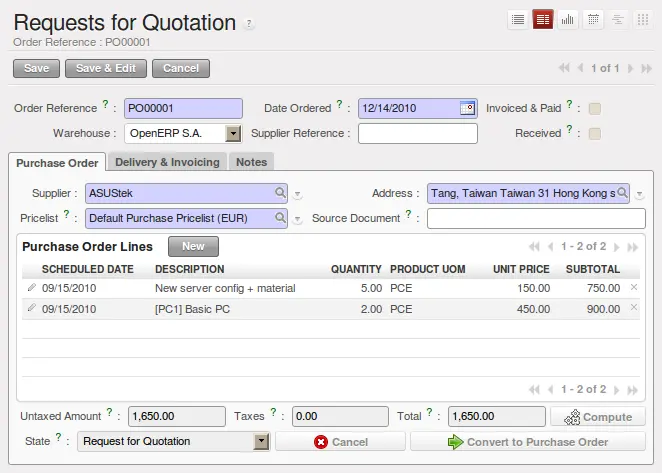This screenshot has height=473, width=662.
Task: Expand the Warehouse dropdown
Action: click(233, 134)
